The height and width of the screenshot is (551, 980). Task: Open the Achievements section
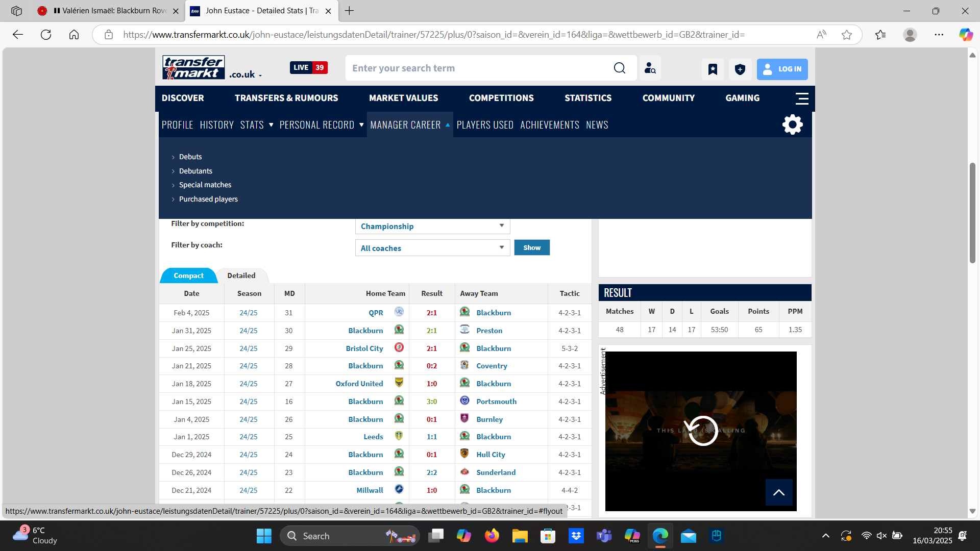pos(550,125)
